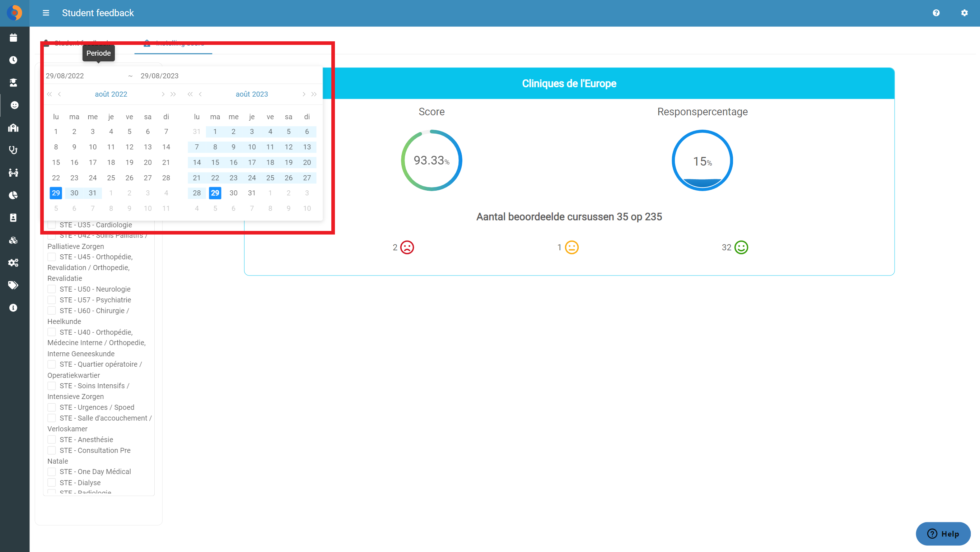Check STE - Quartier opératoire checkbox
This screenshot has height=552, width=980.
coord(52,364)
